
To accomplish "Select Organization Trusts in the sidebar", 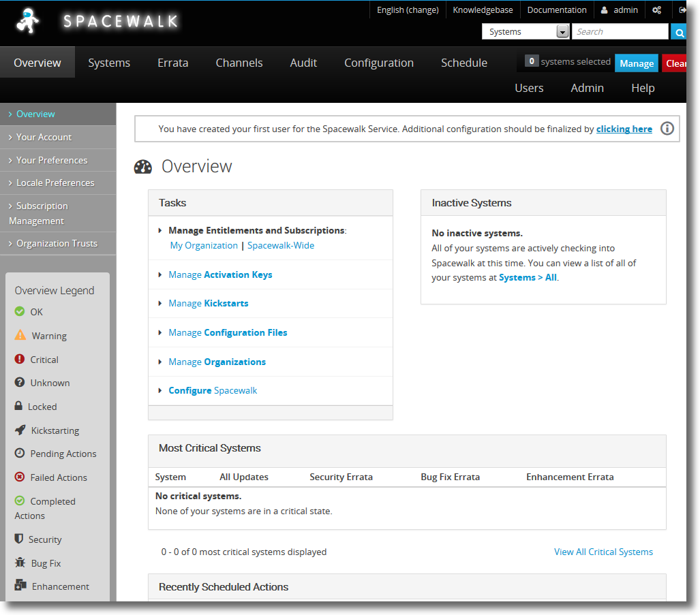I will (58, 244).
